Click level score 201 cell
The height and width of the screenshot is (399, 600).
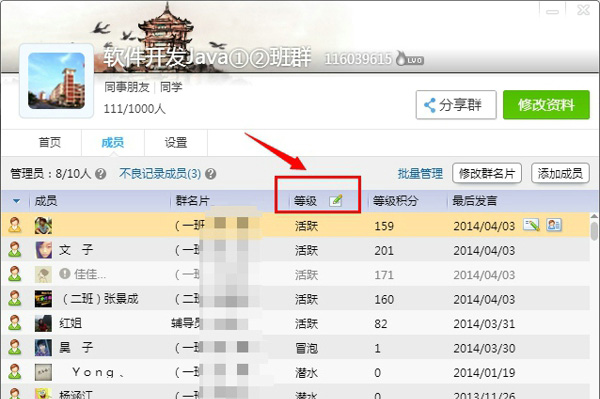[x=384, y=251]
